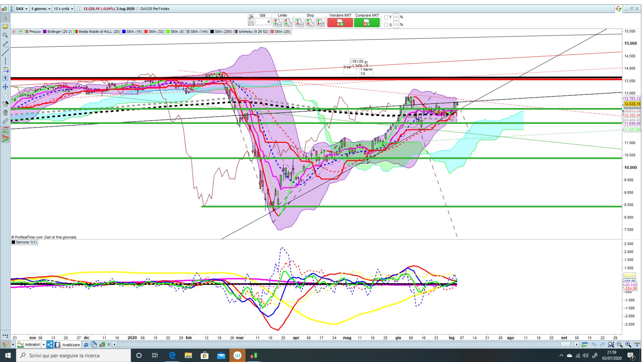Open SMA (144) indicator settings
Screen dimensions: 644x362
(x=197, y=32)
